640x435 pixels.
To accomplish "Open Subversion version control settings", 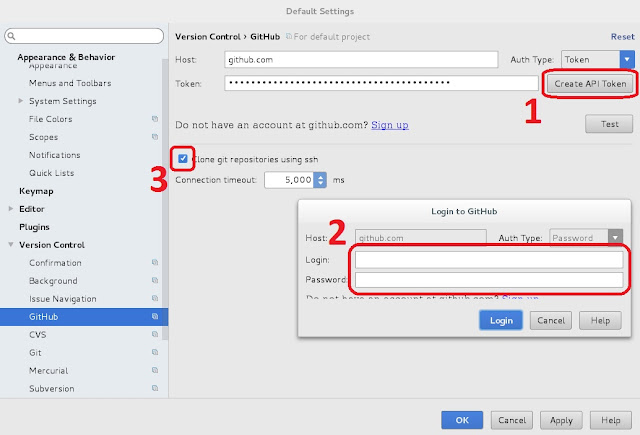I will click(51, 388).
